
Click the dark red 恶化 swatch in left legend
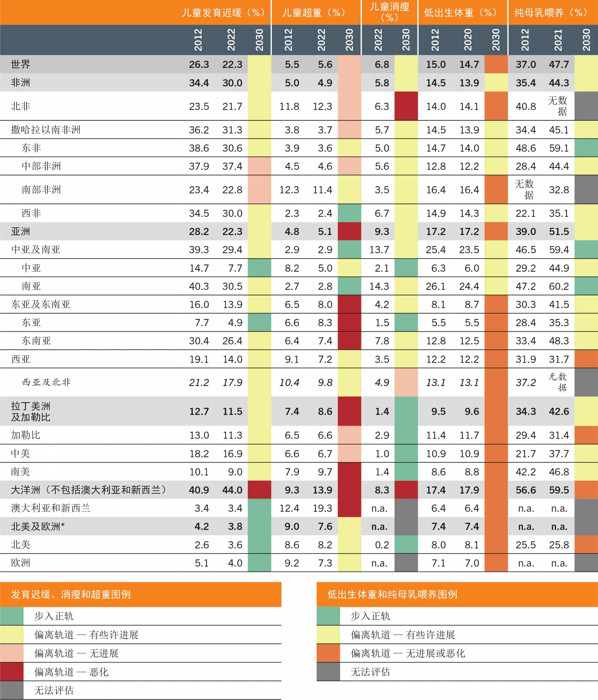pos(12,672)
